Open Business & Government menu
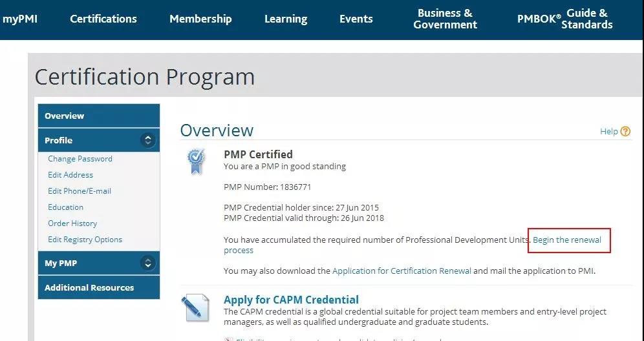644x341 pixels. click(445, 19)
